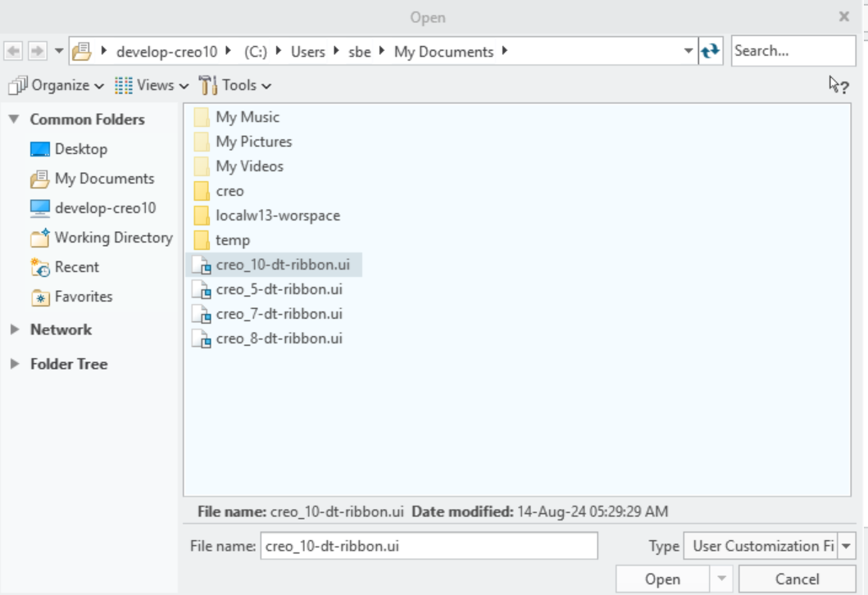Viewport: 868px width, 595px height.
Task: Open the address path history dropdown
Action: (688, 52)
